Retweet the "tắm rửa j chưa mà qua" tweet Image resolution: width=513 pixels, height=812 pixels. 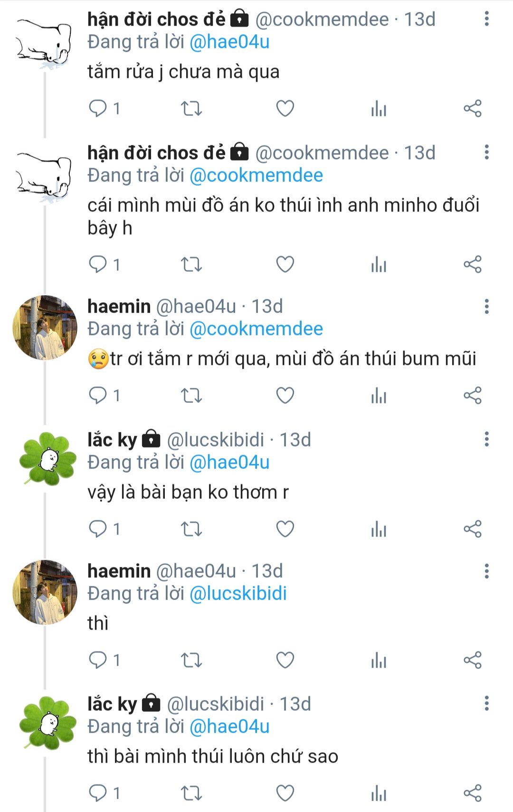[191, 109]
